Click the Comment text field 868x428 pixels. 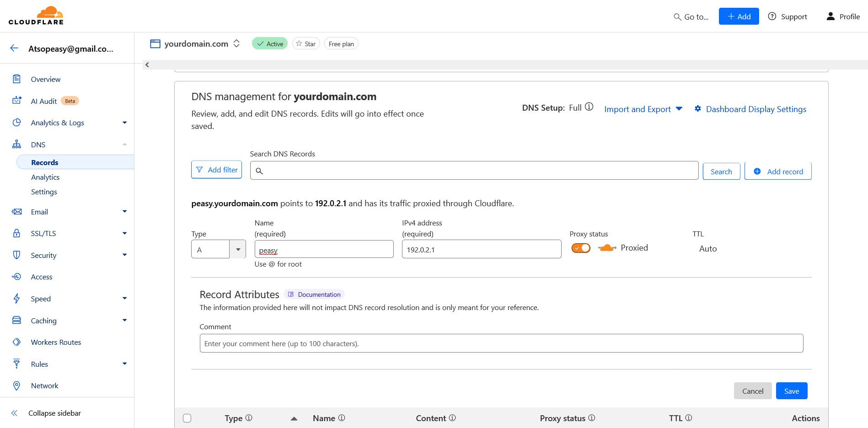(x=501, y=343)
